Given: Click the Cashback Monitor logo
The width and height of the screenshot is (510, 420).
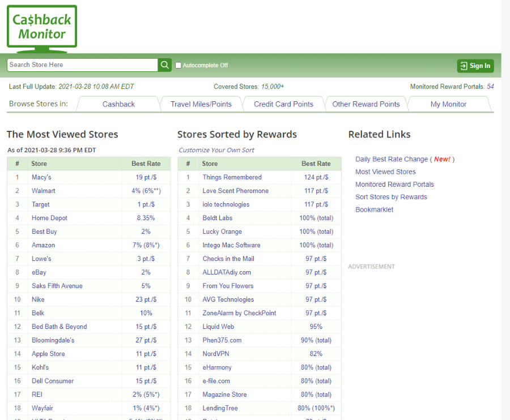Looking at the screenshot, I should (x=42, y=28).
